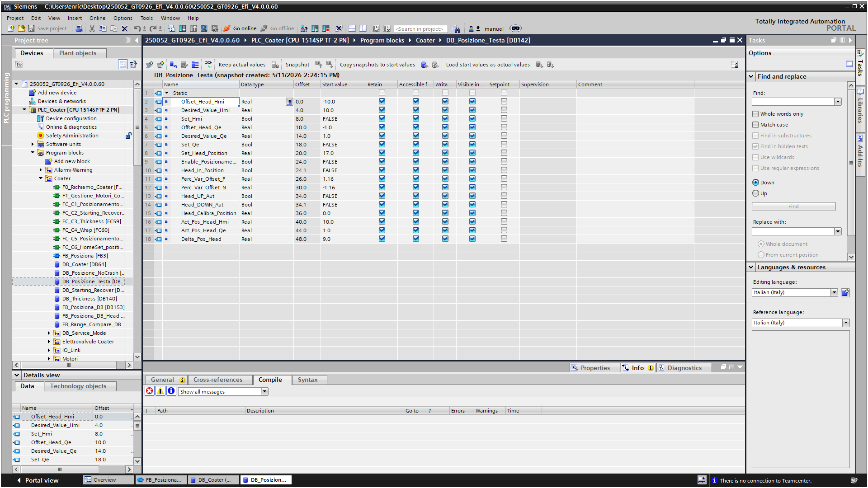Split editor space horizontally icon
868x488 pixels.
click(x=352, y=28)
